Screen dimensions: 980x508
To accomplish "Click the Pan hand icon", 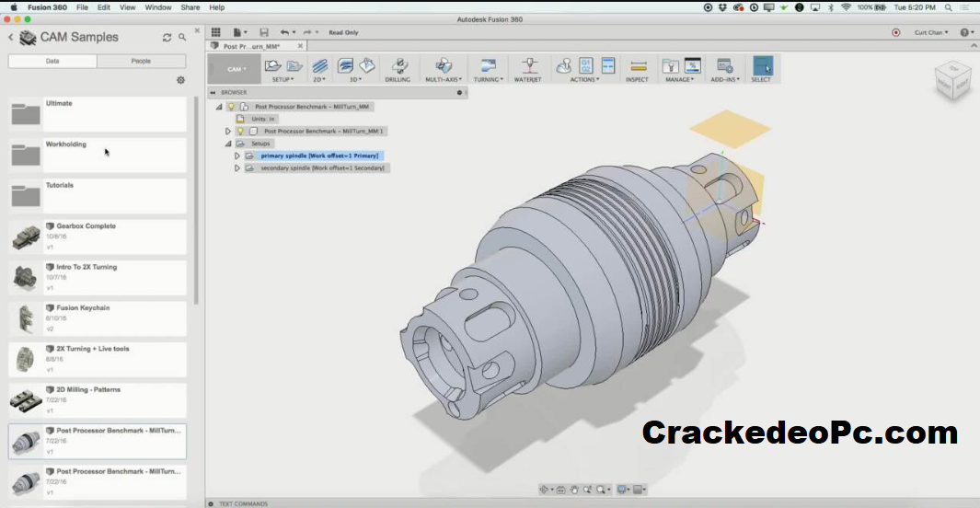I will [574, 490].
